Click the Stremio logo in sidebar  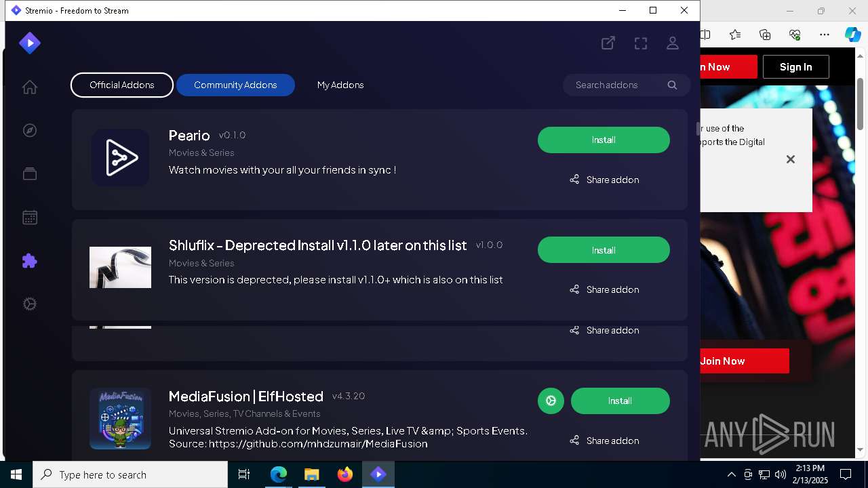pos(29,43)
